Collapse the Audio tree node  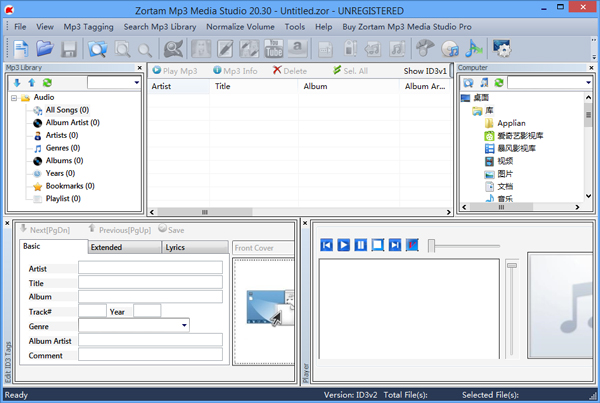click(14, 98)
